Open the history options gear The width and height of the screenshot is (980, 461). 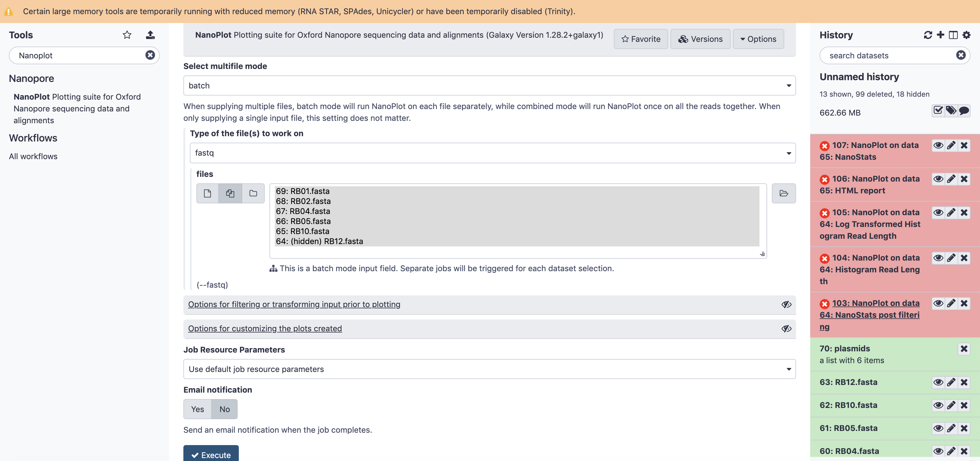(x=966, y=35)
